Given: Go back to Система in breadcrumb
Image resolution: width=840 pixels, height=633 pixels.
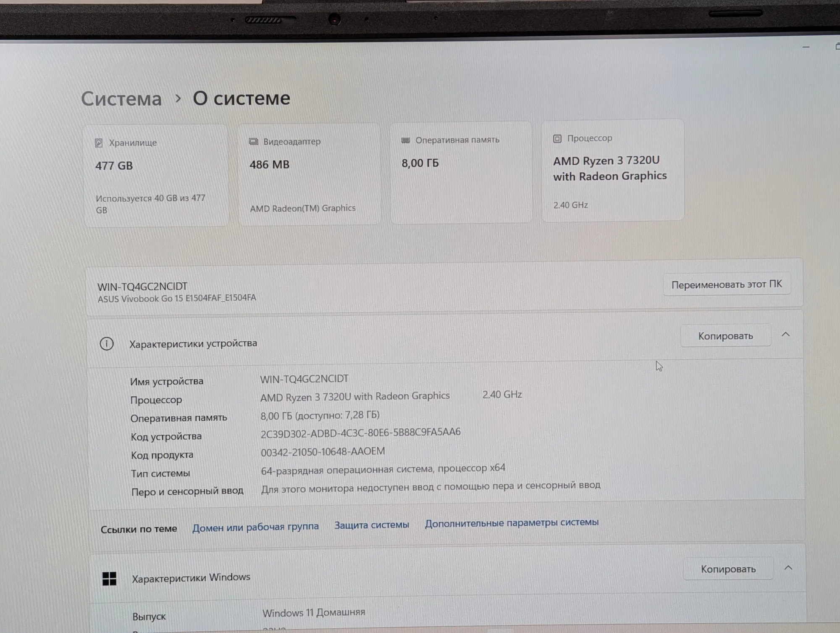Looking at the screenshot, I should coord(121,99).
